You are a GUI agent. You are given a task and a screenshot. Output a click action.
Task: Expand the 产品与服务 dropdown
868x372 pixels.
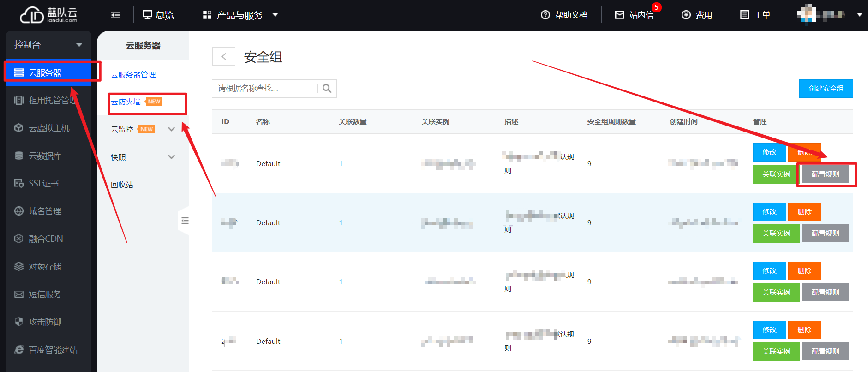275,15
